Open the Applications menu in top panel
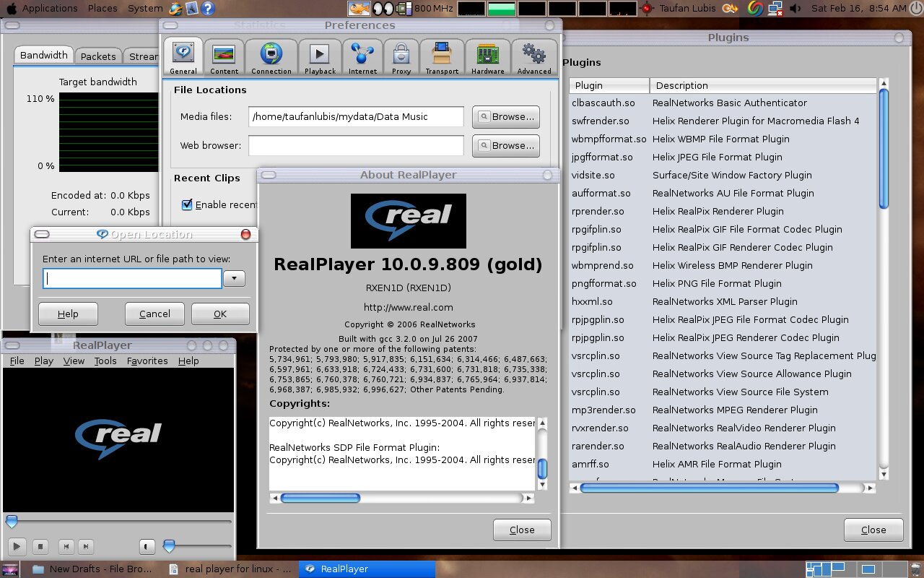924x578 pixels. point(49,9)
